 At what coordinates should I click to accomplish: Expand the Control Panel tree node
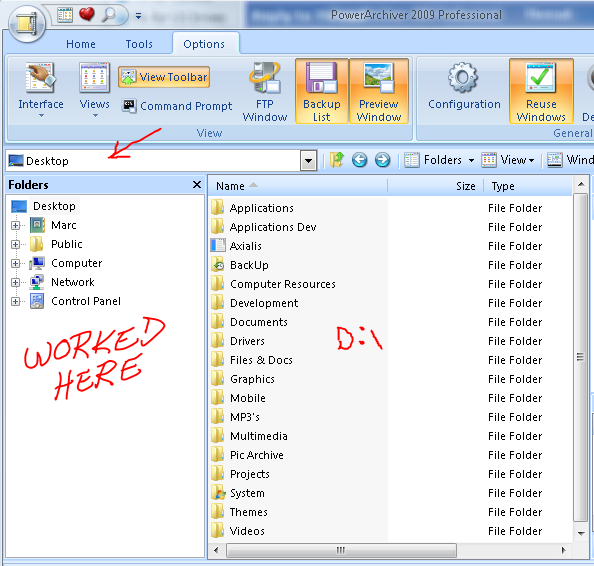tap(16, 301)
